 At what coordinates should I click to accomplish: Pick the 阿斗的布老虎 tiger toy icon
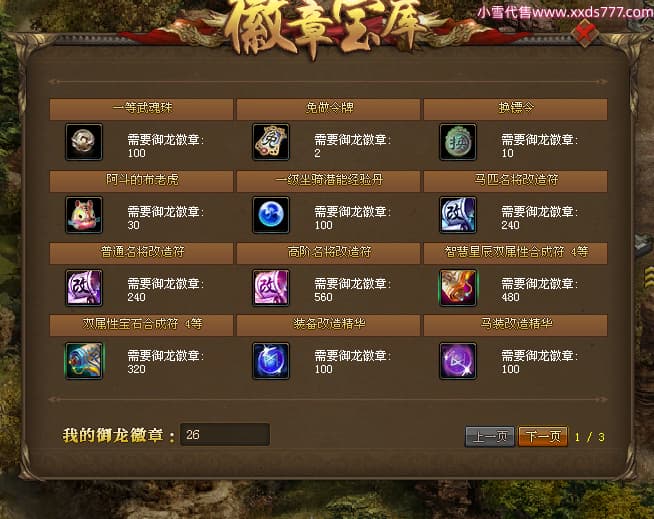(84, 215)
